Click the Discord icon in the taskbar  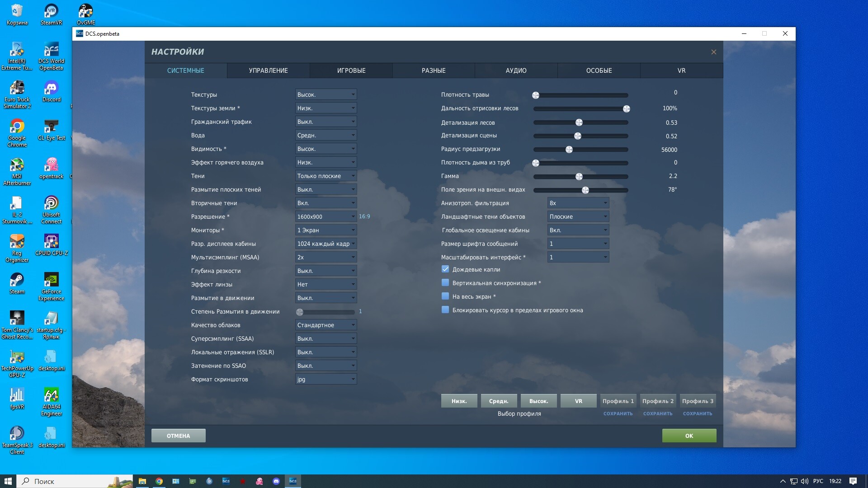(x=276, y=481)
